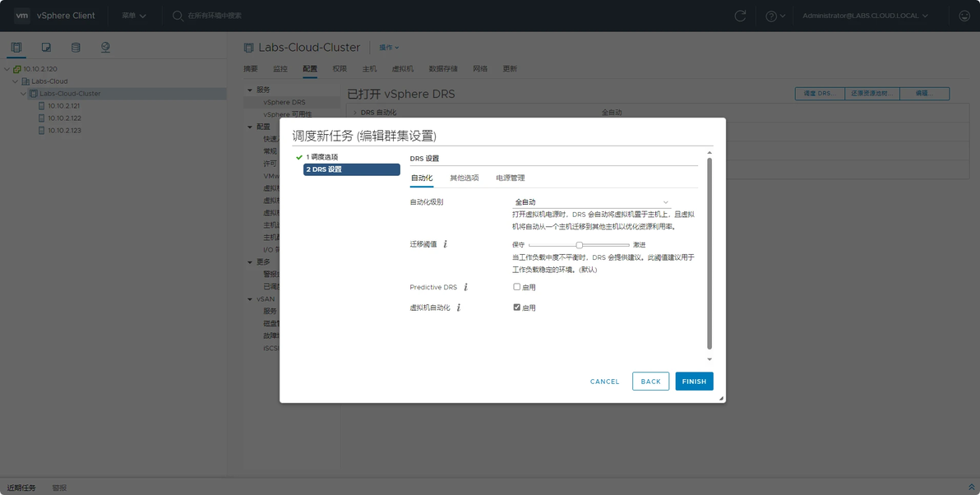Select vSphere DRS in services list

point(284,103)
